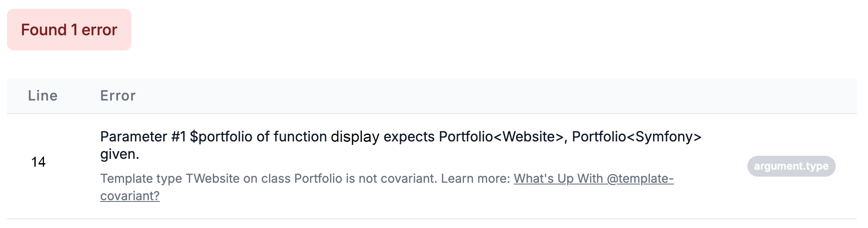The image size is (868, 228).
Task: Click the word expects in error message
Action: tap(409, 137)
